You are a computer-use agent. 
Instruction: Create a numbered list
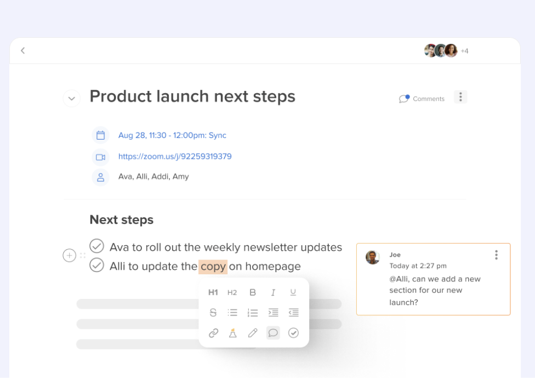point(252,313)
